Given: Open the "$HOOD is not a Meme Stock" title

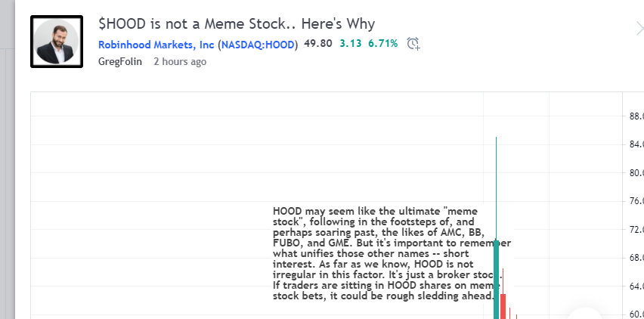Looking at the screenshot, I should [237, 23].
